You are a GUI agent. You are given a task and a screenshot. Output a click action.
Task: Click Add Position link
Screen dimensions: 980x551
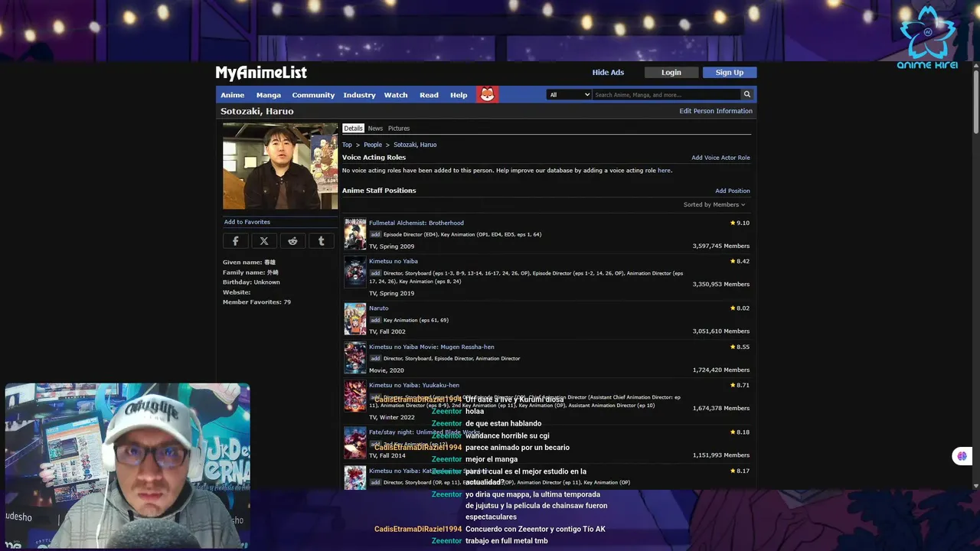click(733, 191)
